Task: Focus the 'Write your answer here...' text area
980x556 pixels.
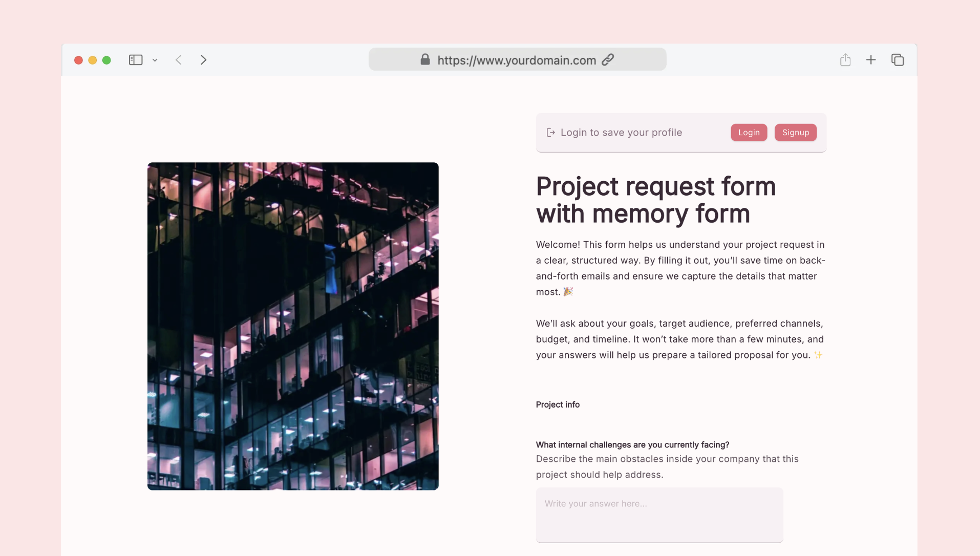Action: point(659,515)
